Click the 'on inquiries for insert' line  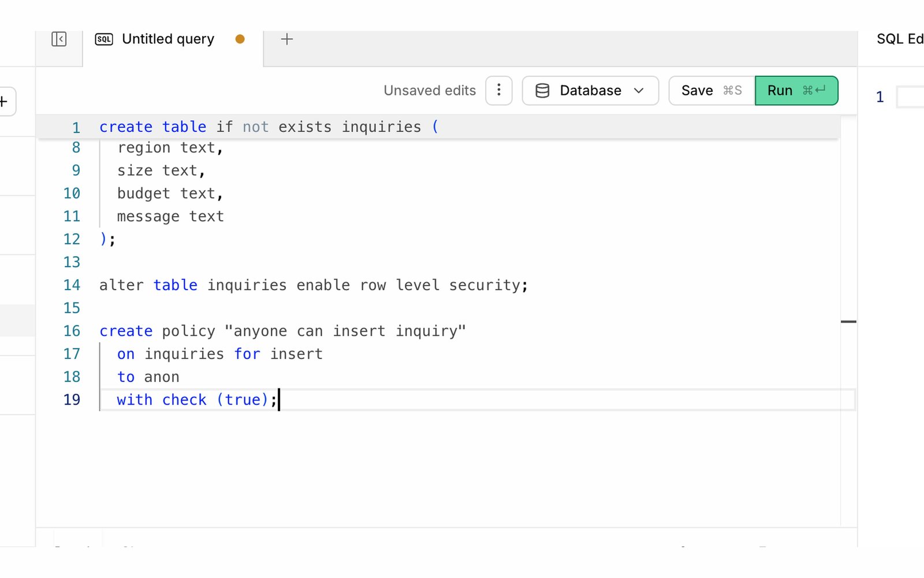click(219, 354)
